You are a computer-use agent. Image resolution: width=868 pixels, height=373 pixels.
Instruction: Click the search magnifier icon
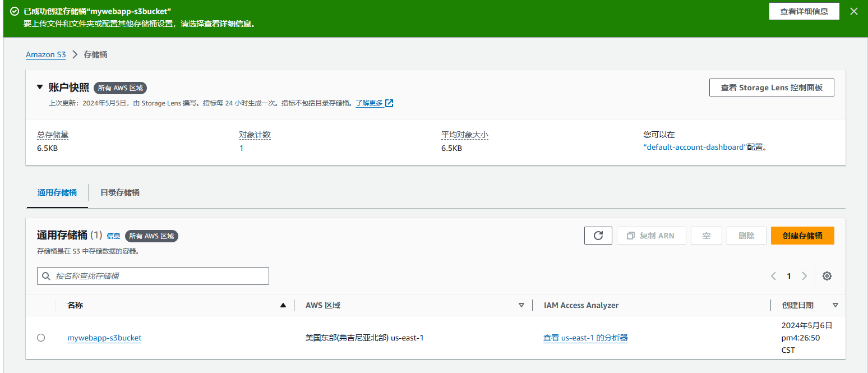point(46,276)
